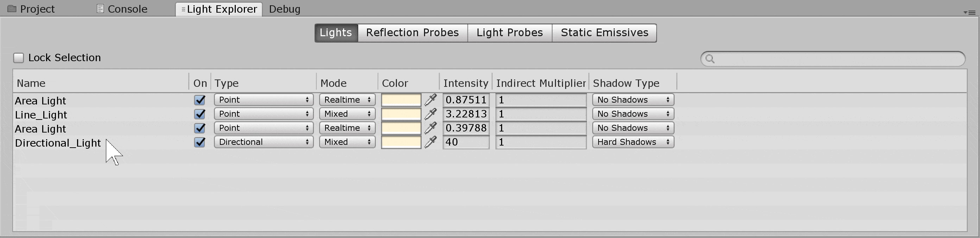Open the Type dropdown for Directional_Light
The image size is (980, 238).
coord(263,142)
